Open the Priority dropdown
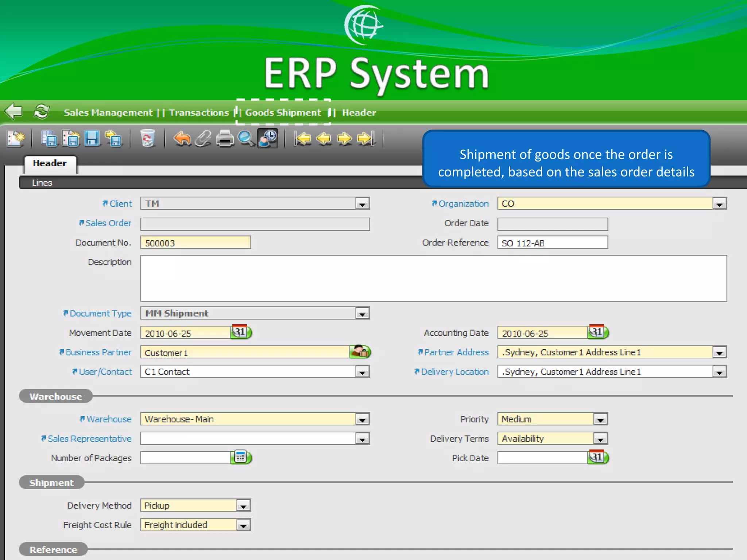The height and width of the screenshot is (560, 747). pyautogui.click(x=600, y=420)
